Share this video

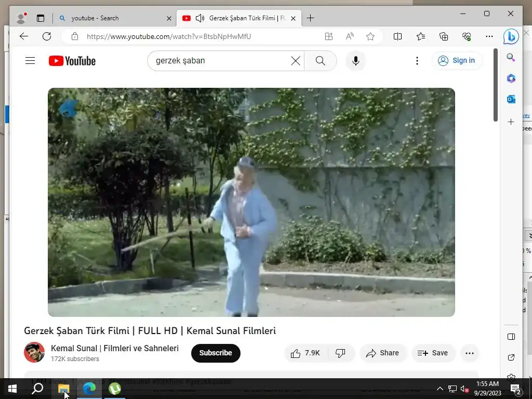tap(382, 353)
